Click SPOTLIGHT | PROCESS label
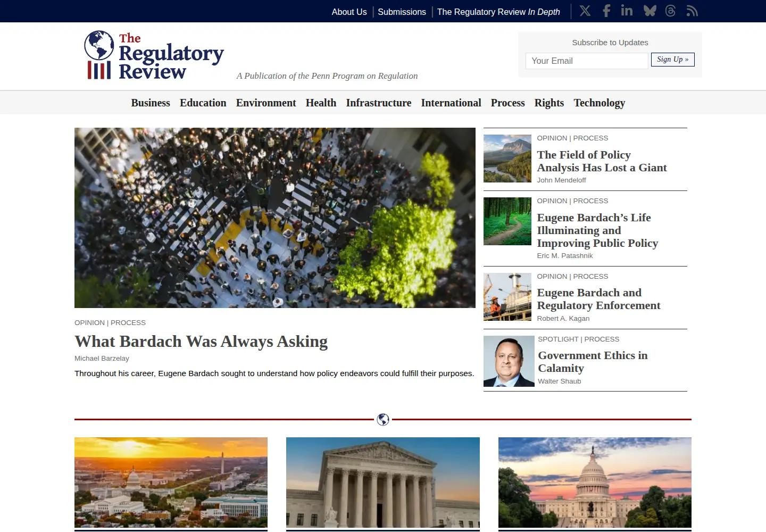The height and width of the screenshot is (532, 766). (x=578, y=339)
